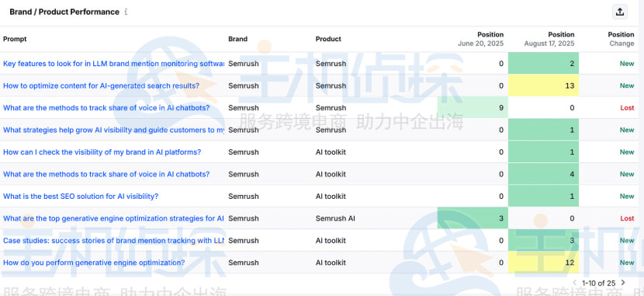The height and width of the screenshot is (296, 644).
Task: Go to next page arrow in pagination
Action: (x=623, y=283)
